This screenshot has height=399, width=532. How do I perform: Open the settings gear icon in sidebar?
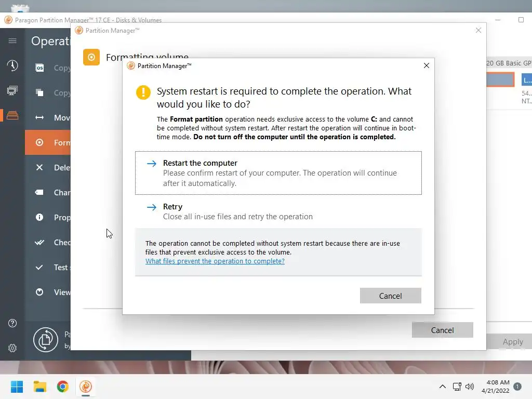(x=12, y=348)
